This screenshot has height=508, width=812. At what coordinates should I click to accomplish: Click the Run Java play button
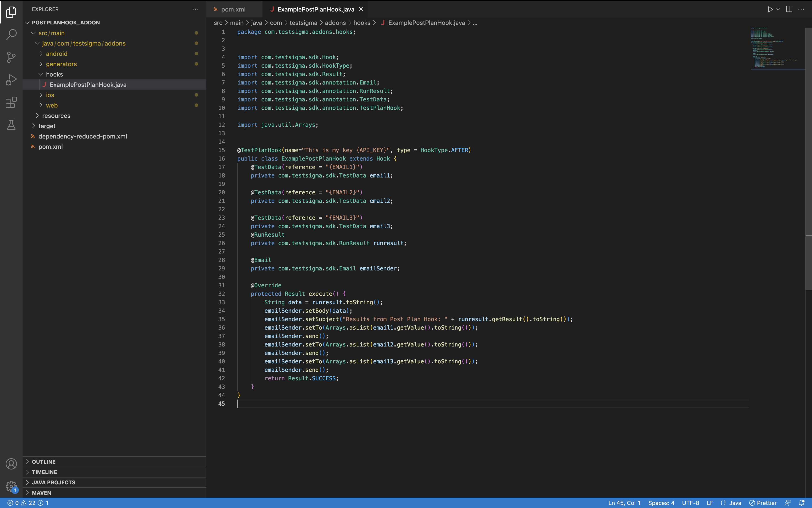click(x=770, y=9)
